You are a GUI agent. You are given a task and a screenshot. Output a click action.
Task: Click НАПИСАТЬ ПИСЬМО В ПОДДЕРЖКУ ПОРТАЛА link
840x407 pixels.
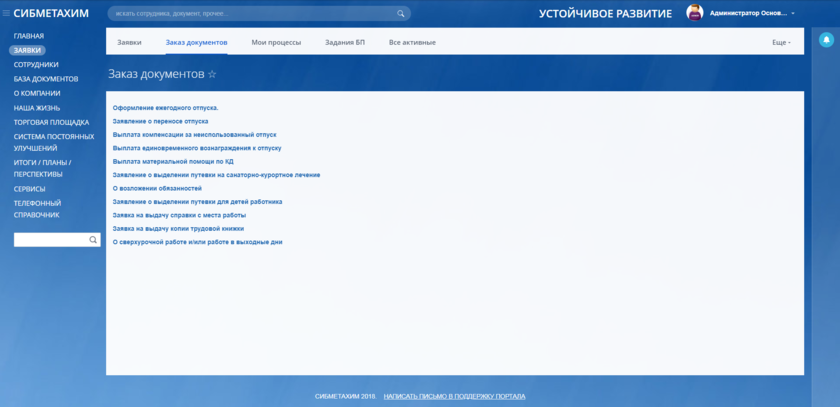454,396
